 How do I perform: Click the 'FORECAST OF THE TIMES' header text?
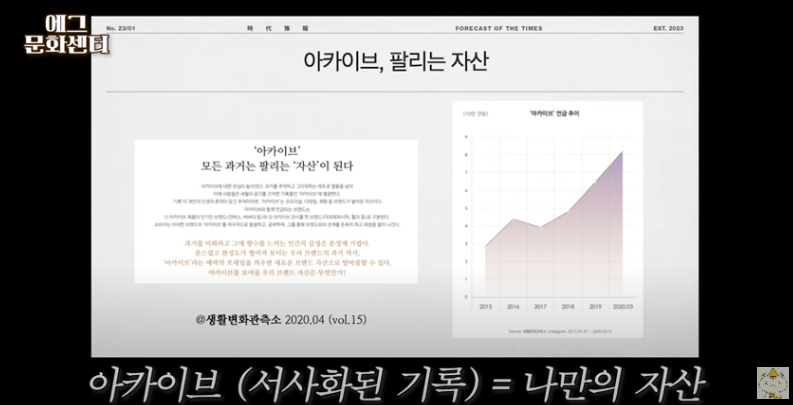(x=499, y=28)
